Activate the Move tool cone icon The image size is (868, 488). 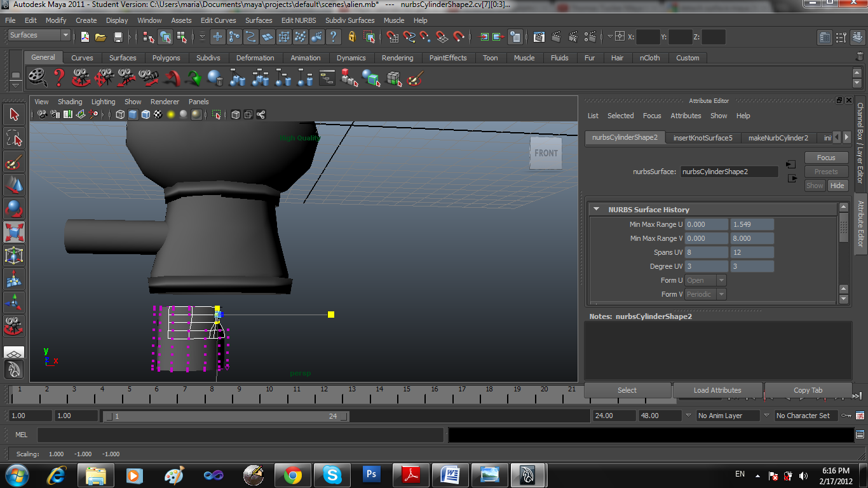tap(14, 186)
